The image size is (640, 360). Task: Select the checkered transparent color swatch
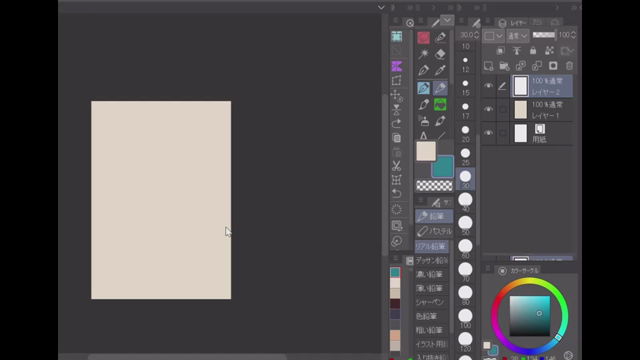[434, 186]
